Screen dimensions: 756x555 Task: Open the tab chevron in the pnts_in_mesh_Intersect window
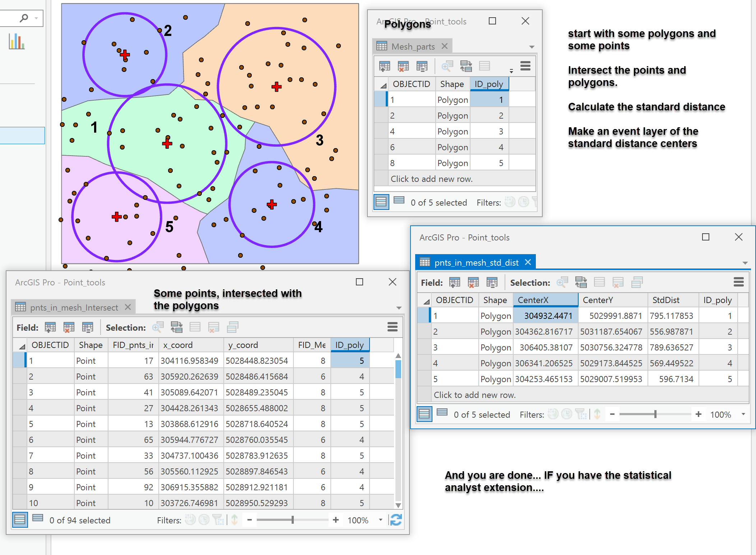[x=399, y=308]
